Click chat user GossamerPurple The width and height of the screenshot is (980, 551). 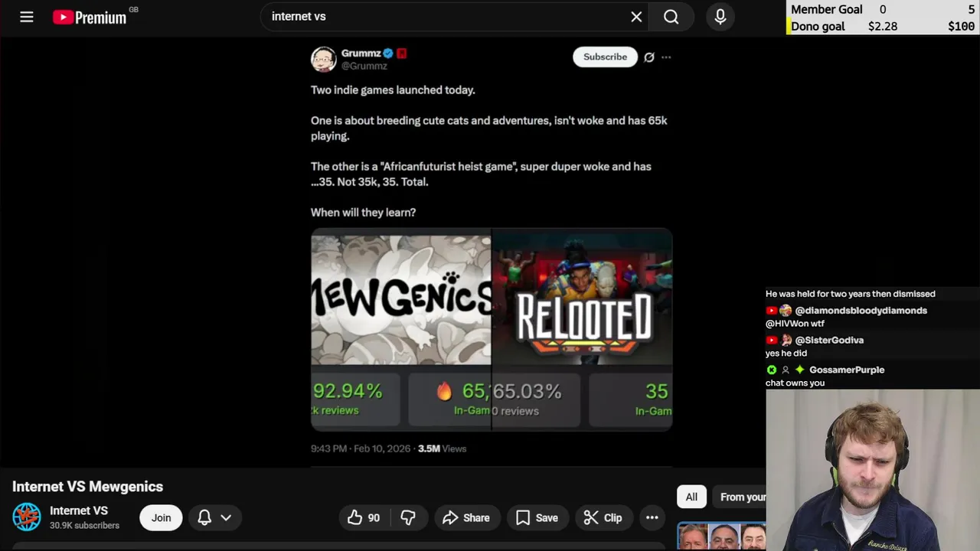click(847, 370)
